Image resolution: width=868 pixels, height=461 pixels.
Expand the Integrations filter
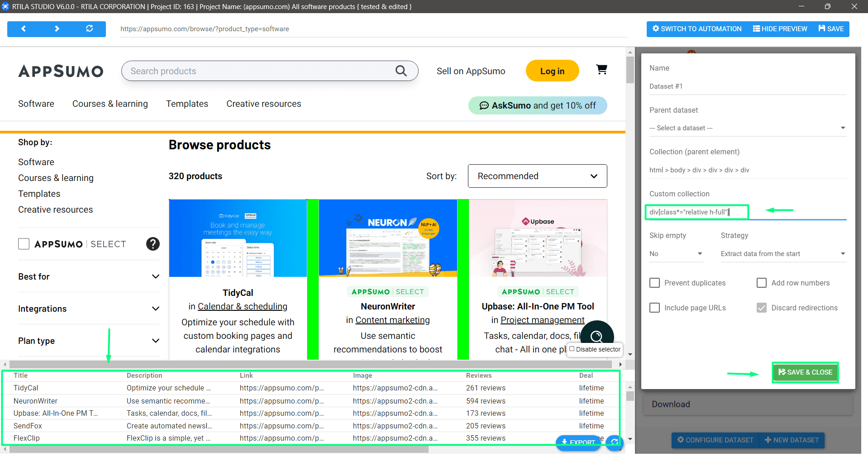[x=89, y=309]
